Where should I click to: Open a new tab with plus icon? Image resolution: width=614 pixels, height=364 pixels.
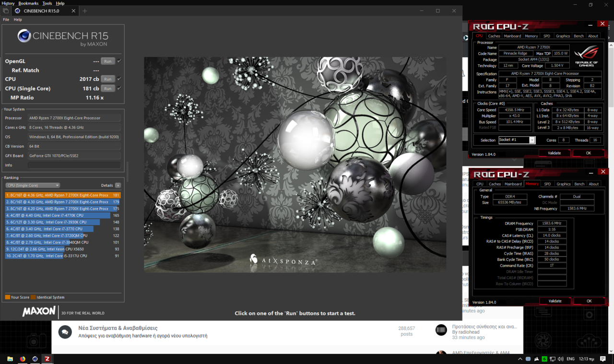tap(85, 11)
